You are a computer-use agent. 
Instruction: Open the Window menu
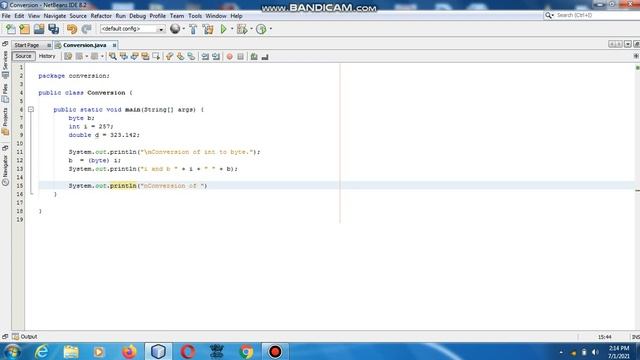[216, 16]
